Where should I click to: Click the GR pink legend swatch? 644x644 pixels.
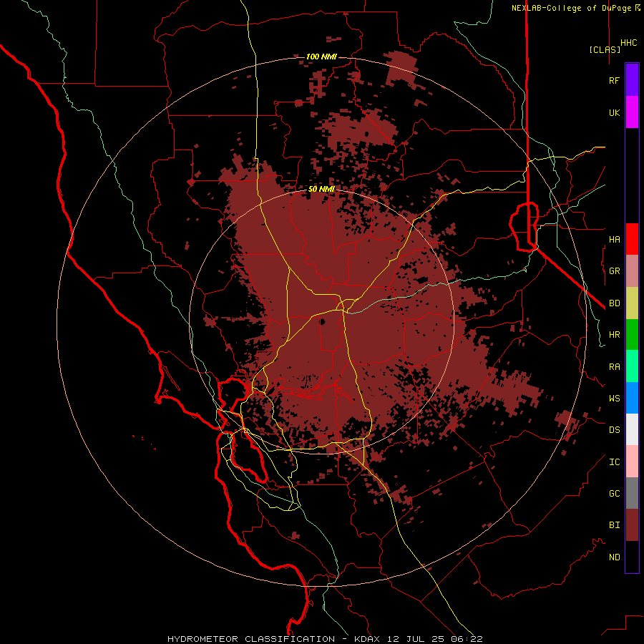tap(632, 271)
